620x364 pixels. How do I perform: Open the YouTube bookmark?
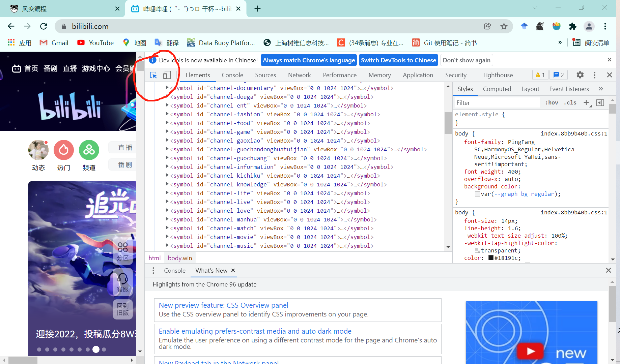[x=95, y=43]
